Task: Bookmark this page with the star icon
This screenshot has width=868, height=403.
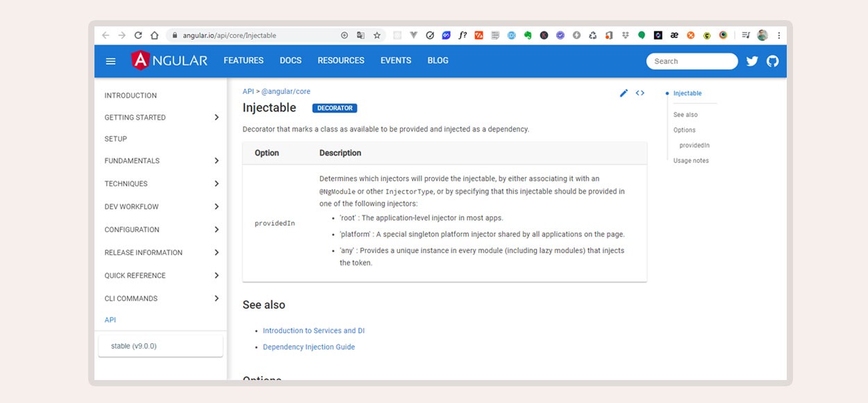Action: (377, 35)
